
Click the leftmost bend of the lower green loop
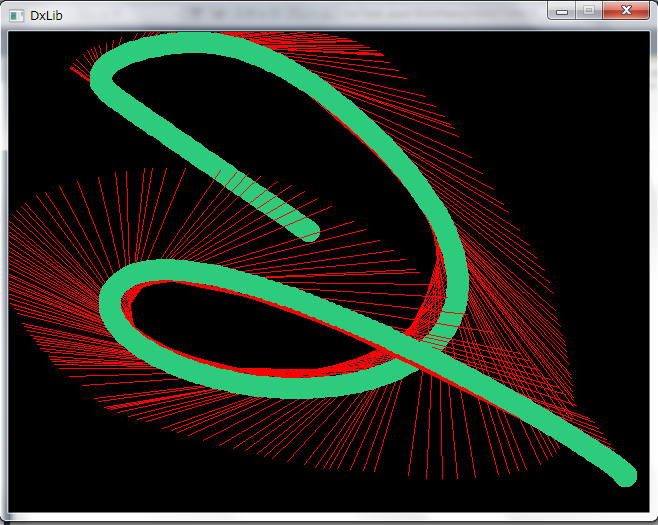[113, 303]
